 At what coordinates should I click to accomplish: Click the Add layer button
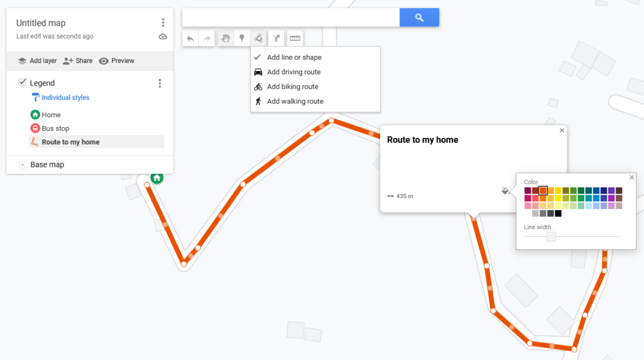pos(37,61)
